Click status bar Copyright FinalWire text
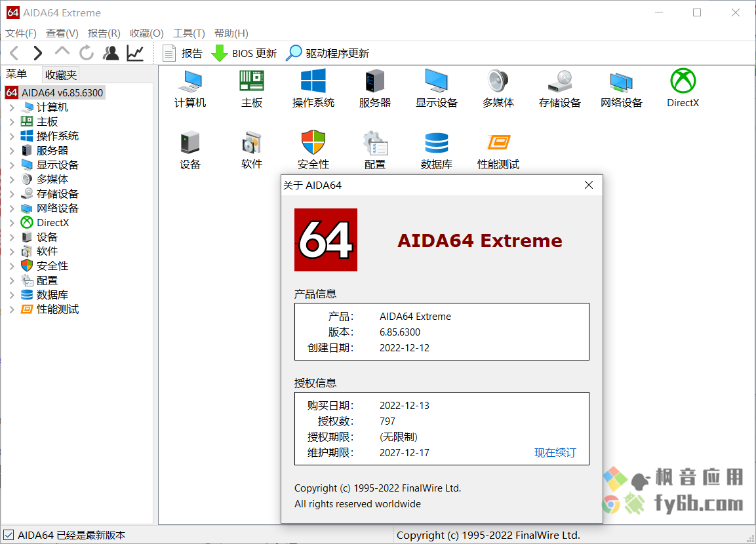The height and width of the screenshot is (544, 756). [488, 535]
